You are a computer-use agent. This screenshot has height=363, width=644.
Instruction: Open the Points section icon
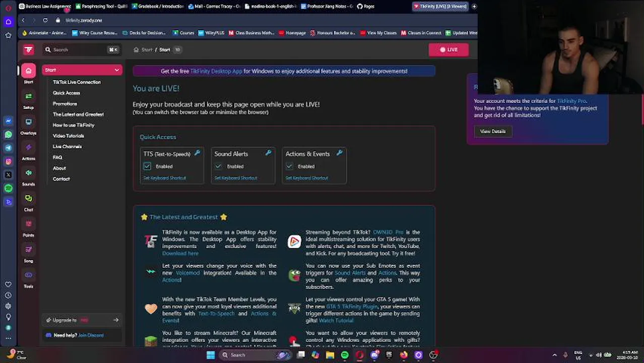tap(28, 224)
